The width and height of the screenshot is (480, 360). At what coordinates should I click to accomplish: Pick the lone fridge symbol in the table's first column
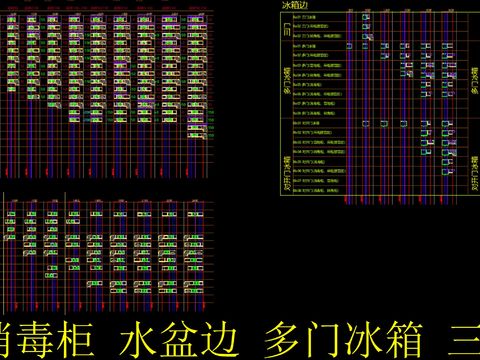pyautogui.click(x=349, y=46)
